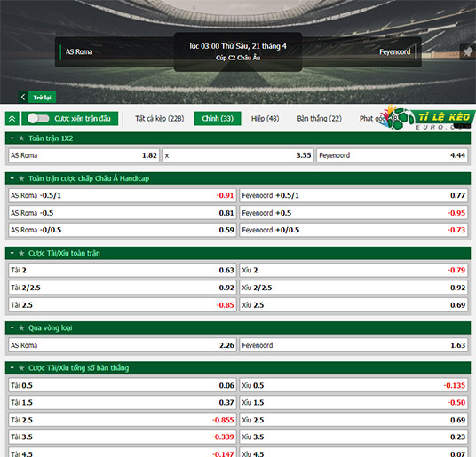Open the Tất cả kèo (228) tab
This screenshot has width=476, height=457.
[x=160, y=119]
